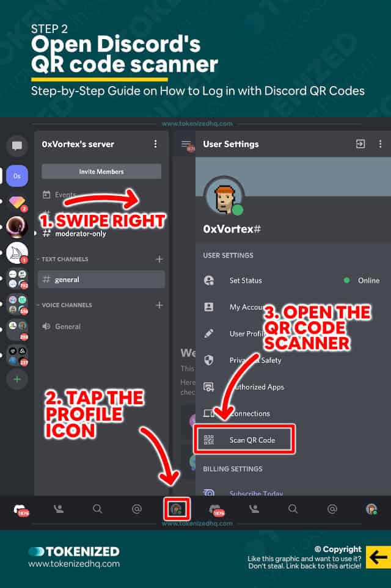Open the User Settings three-dot menu

pos(380,144)
